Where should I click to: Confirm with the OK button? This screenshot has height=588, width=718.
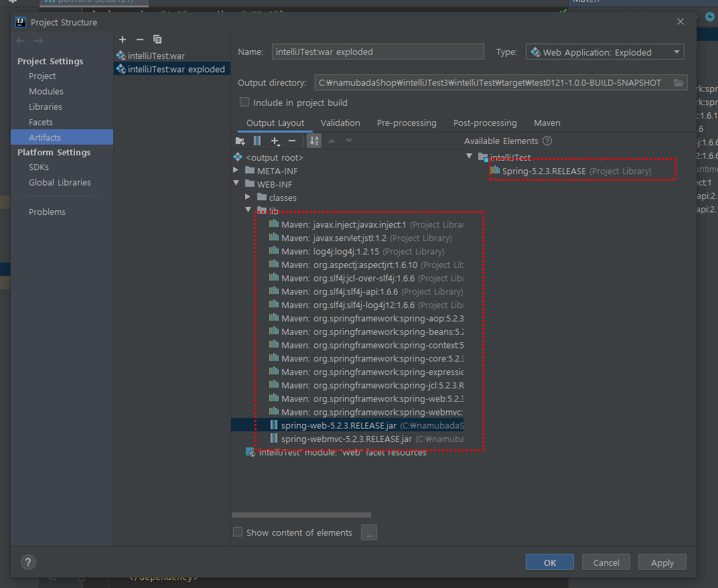[549, 563]
